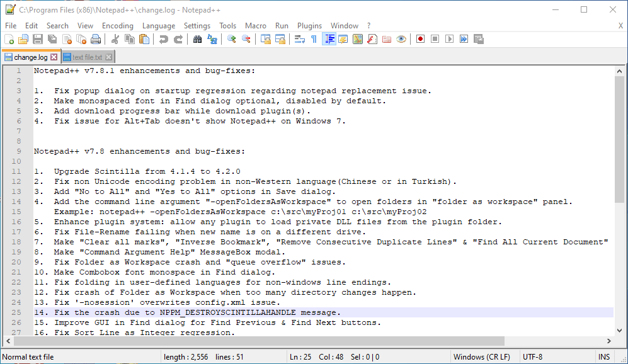Click the 'Notepad++ v7.8.1 enhancements' heading line

click(144, 71)
